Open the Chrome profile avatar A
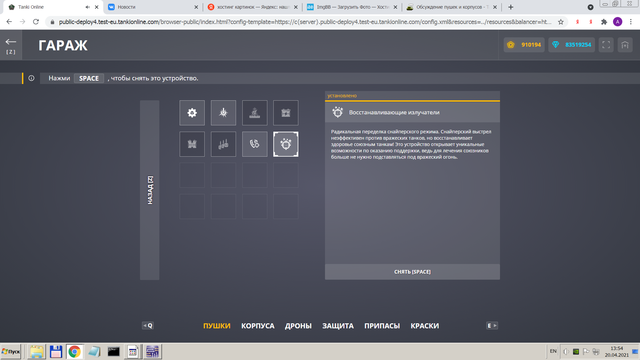 point(618,22)
